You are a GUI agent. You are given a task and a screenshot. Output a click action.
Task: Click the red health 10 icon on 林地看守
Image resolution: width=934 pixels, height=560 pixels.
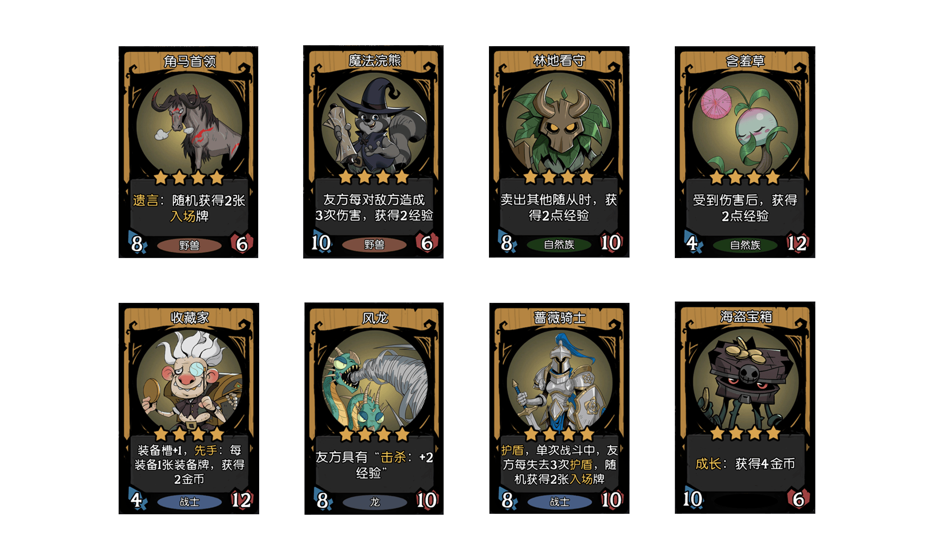[x=611, y=243]
